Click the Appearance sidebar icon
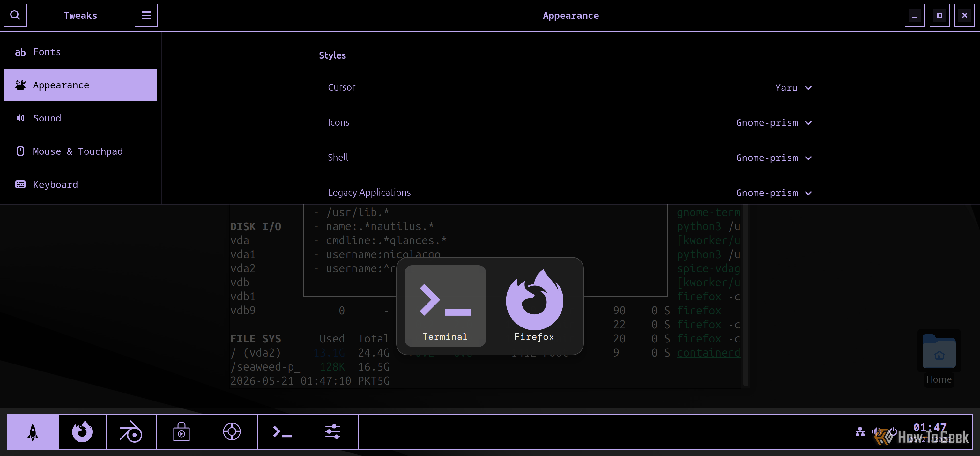 [x=20, y=85]
